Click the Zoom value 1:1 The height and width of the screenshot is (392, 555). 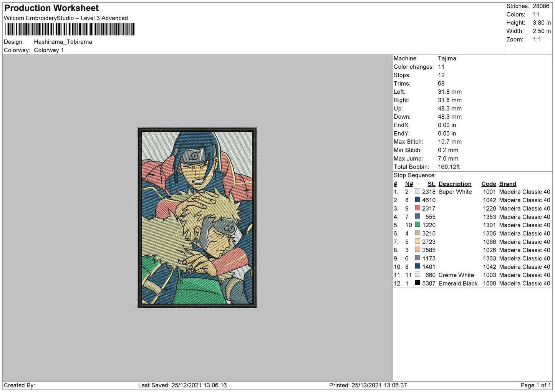click(537, 40)
